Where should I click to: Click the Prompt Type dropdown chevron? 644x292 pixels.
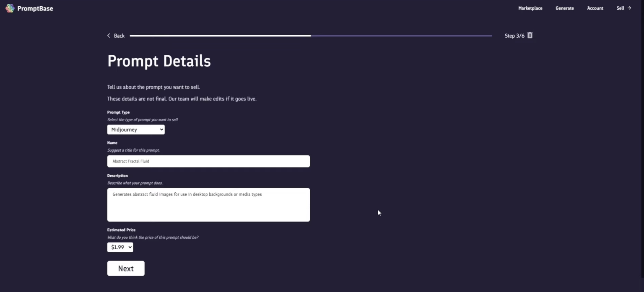pyautogui.click(x=161, y=129)
